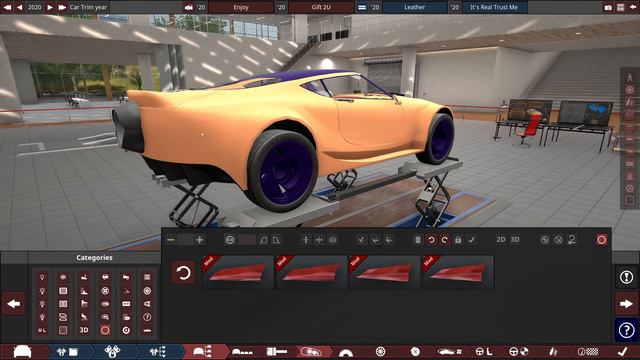Click the mirror-plane icon left of the curve icon
The width and height of the screenshot is (640, 360).
(x=263, y=240)
